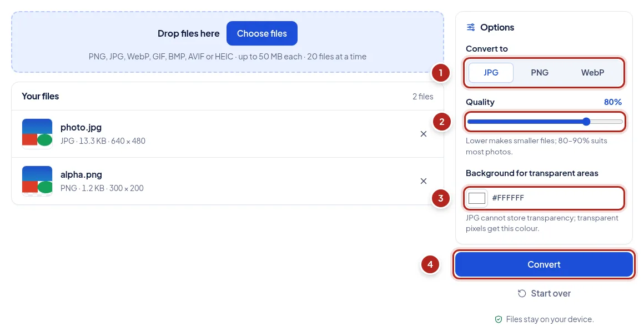Click Start over to reset
The height and width of the screenshot is (336, 644).
pyautogui.click(x=544, y=293)
